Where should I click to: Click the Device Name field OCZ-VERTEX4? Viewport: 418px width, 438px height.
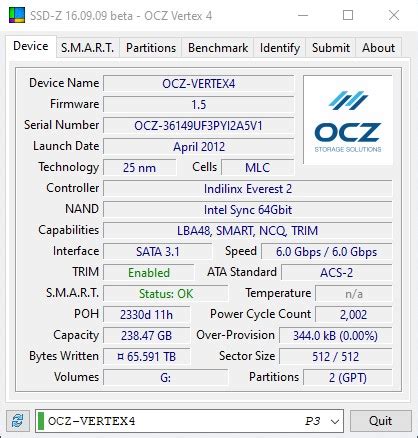(x=199, y=83)
